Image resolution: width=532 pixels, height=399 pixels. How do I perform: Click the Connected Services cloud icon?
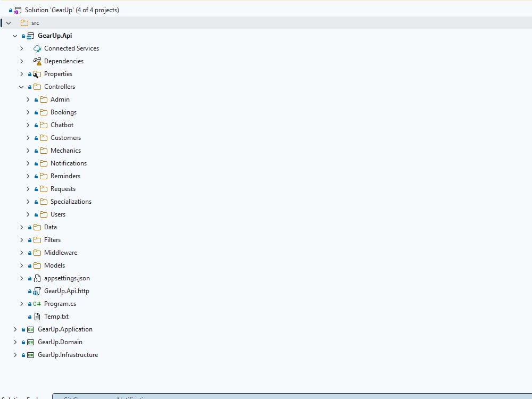tap(37, 48)
